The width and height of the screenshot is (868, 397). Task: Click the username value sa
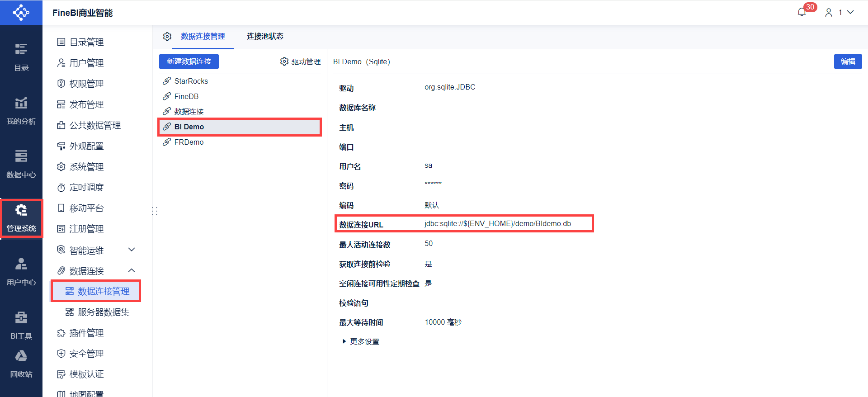(x=429, y=165)
